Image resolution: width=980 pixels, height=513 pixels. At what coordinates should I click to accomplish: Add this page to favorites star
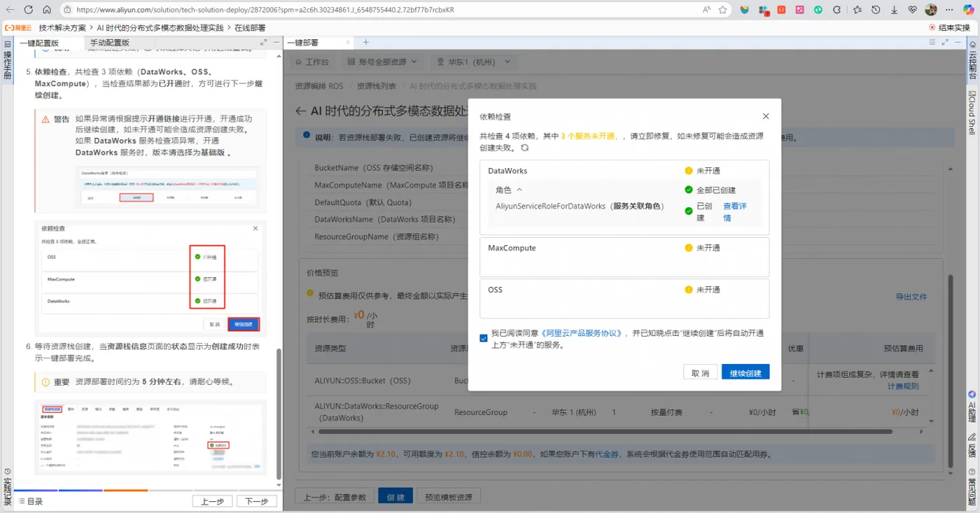coord(723,10)
